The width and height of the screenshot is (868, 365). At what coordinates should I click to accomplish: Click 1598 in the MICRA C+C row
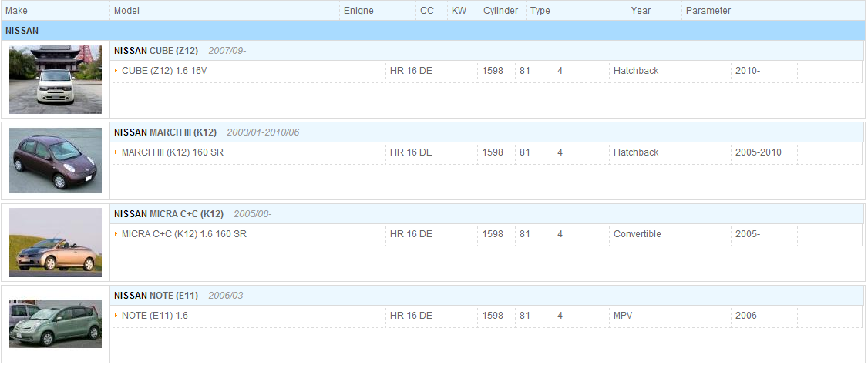click(493, 234)
